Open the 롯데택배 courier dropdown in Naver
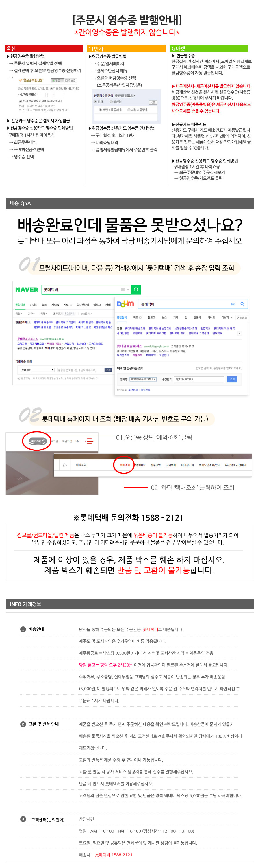The height and width of the screenshot is (868, 260). tap(37, 370)
